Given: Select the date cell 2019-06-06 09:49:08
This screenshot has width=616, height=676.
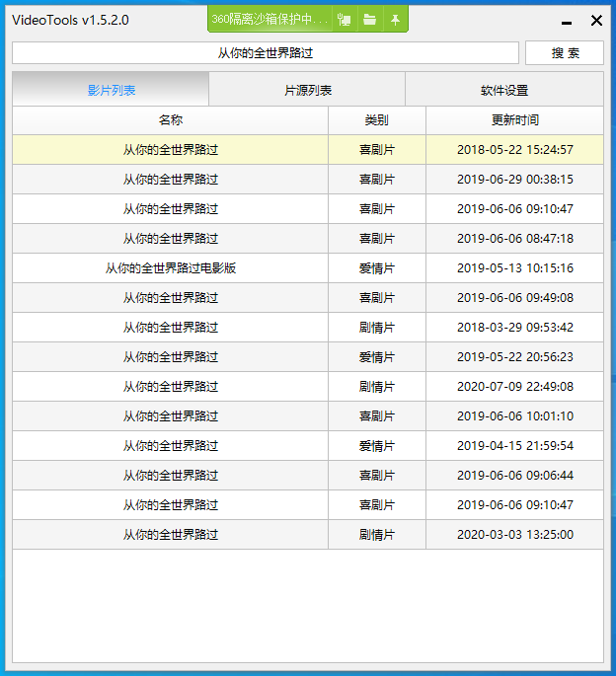Looking at the screenshot, I should point(515,298).
